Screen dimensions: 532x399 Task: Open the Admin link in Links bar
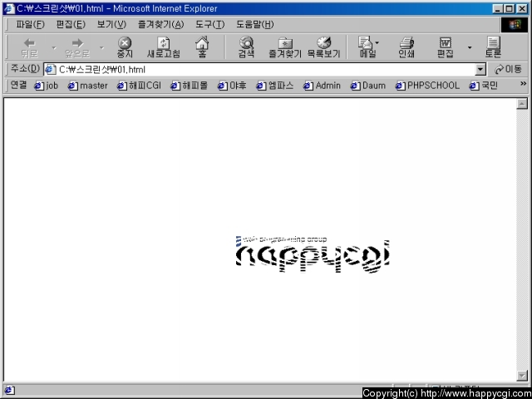point(322,86)
